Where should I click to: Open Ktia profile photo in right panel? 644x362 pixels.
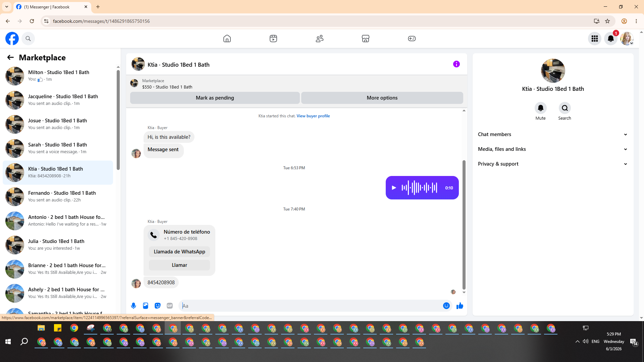(553, 71)
